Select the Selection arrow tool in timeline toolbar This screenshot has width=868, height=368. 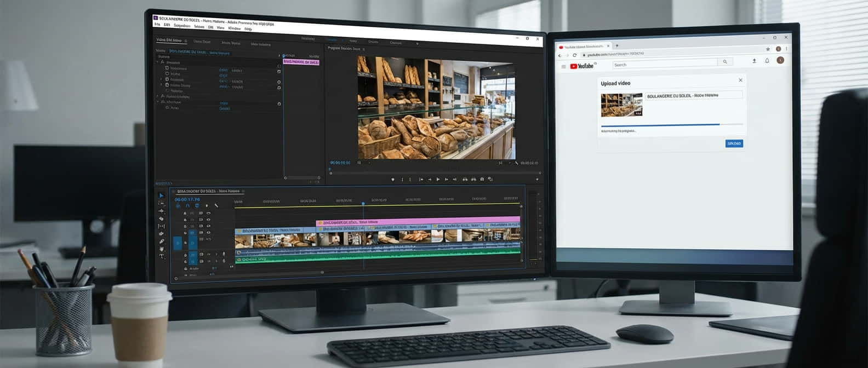pos(161,196)
